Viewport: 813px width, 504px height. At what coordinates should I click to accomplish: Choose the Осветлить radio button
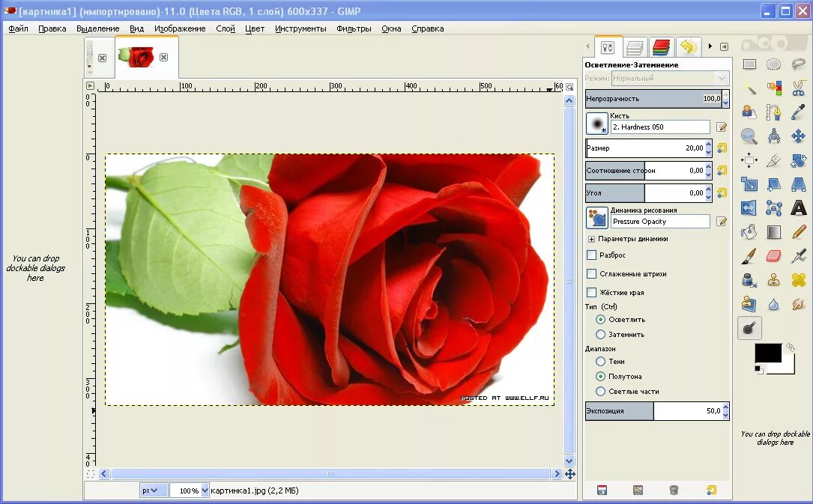click(x=600, y=320)
